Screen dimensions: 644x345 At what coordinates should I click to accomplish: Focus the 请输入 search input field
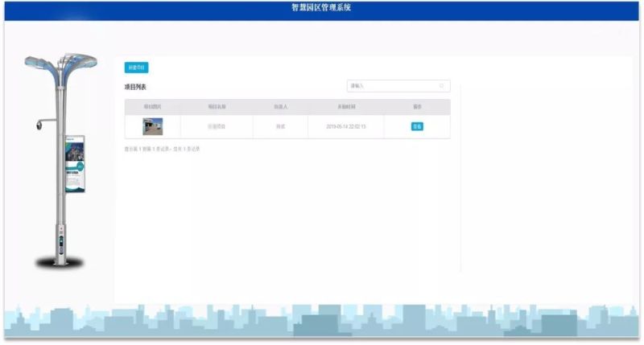[390, 85]
